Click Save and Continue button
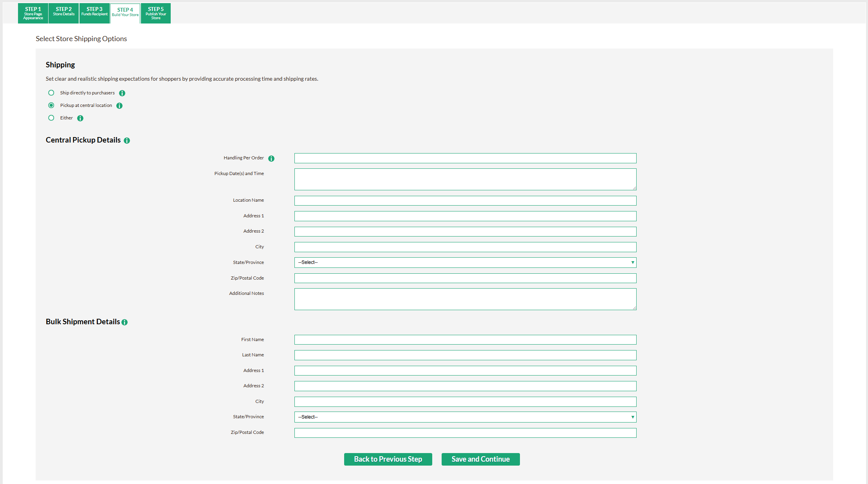868x484 pixels. click(480, 459)
